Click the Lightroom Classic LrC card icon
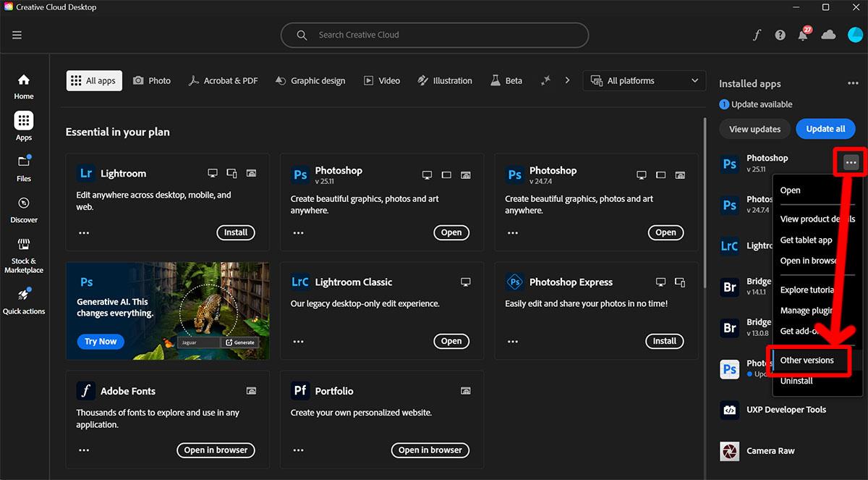The image size is (868, 480). [x=300, y=282]
